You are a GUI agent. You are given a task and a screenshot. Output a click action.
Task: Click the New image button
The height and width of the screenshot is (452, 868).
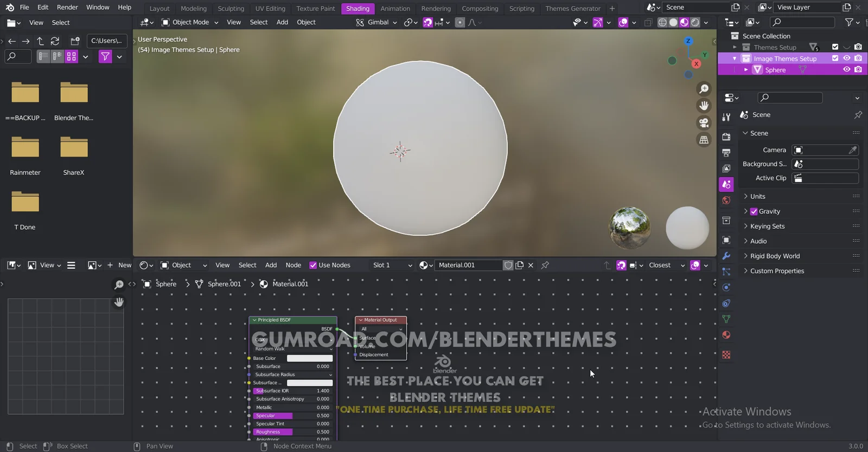point(119,265)
